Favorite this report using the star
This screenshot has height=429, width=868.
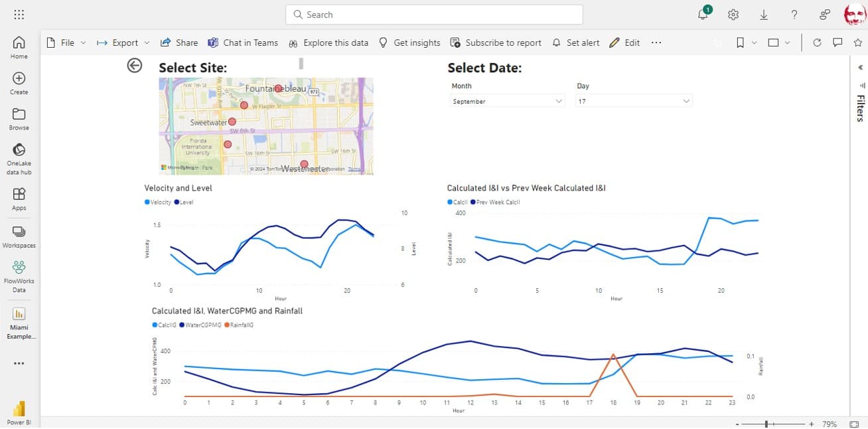[857, 42]
